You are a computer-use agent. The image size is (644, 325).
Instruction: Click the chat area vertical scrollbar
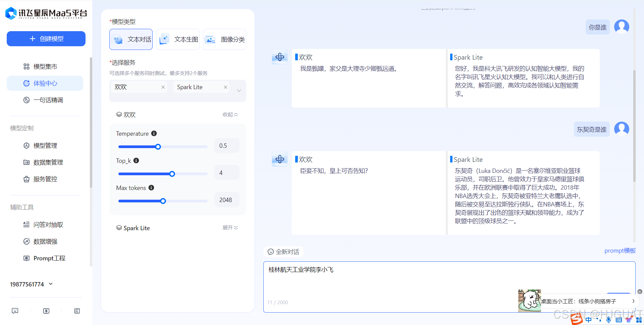click(x=634, y=126)
